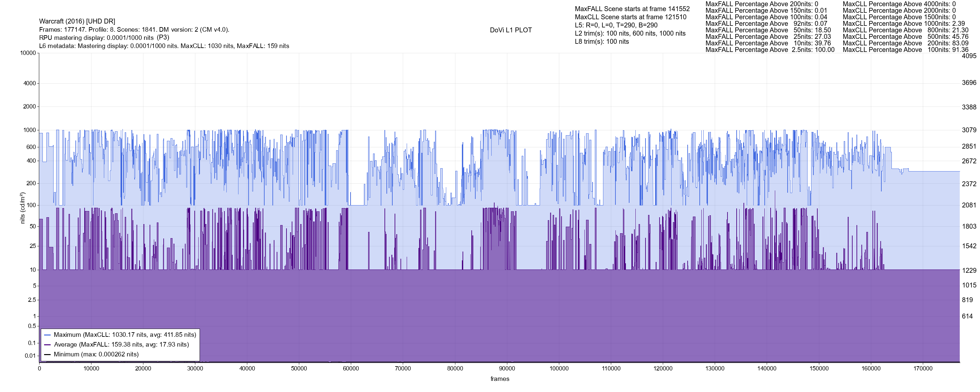Click the 'MaxFALL Percentage Above 50nits' statistic
The width and height of the screenshot is (980, 392).
click(x=768, y=30)
